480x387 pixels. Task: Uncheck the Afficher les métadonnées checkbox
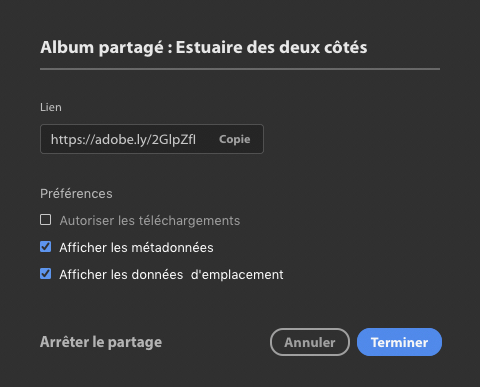[x=46, y=247]
